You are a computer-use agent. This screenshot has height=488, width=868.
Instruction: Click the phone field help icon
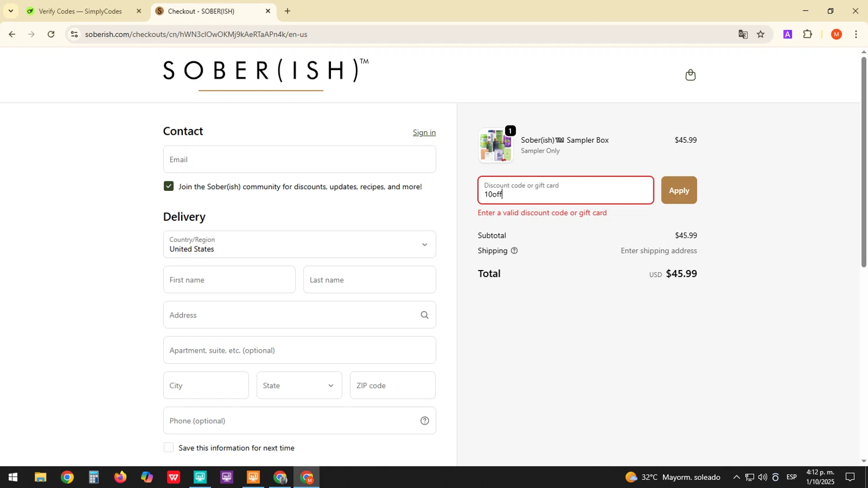pyautogui.click(x=424, y=421)
